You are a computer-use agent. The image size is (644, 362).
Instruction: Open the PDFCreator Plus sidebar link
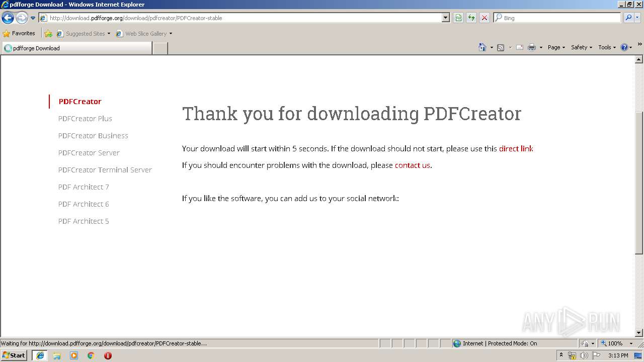coord(85,119)
